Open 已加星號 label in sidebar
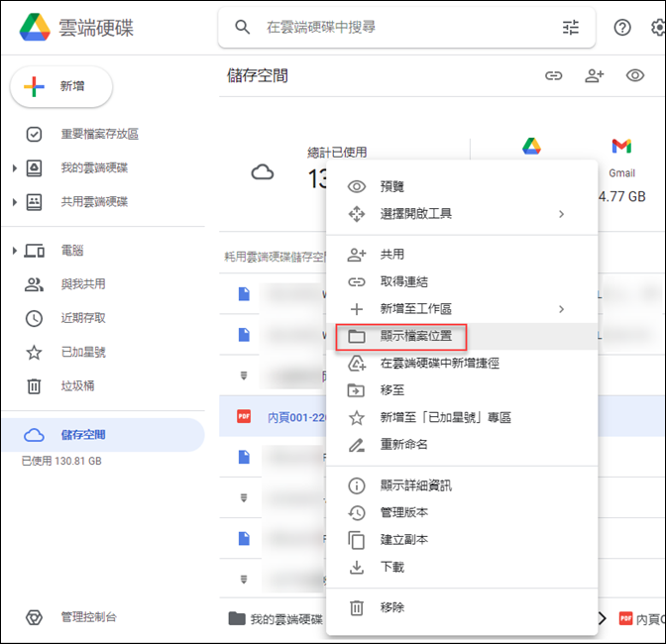 click(83, 353)
